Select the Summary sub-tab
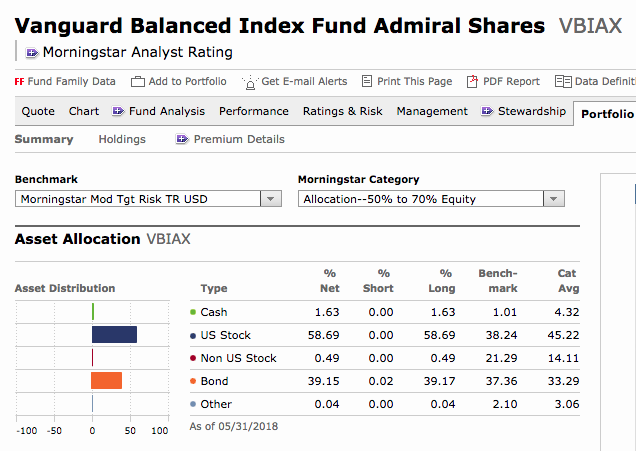 44,139
